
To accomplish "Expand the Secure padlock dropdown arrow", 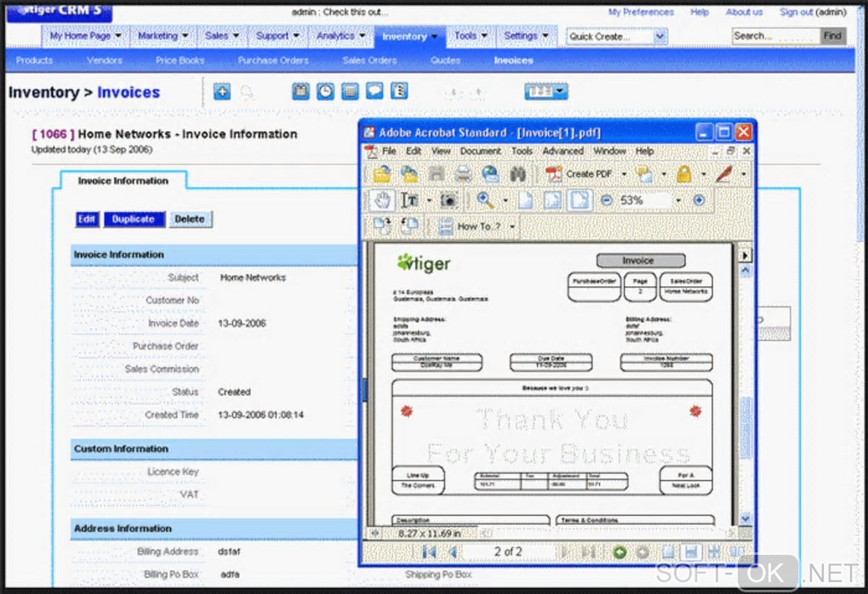I will pos(704,174).
